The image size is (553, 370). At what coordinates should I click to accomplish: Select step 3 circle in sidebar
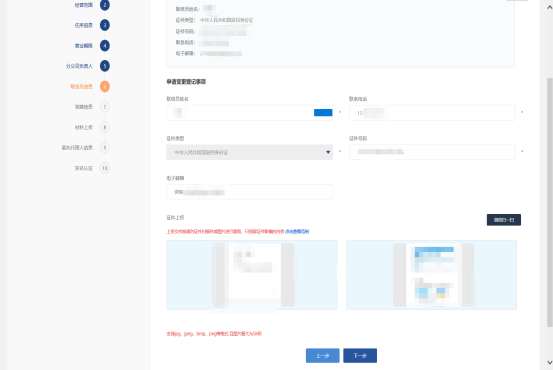click(x=105, y=25)
